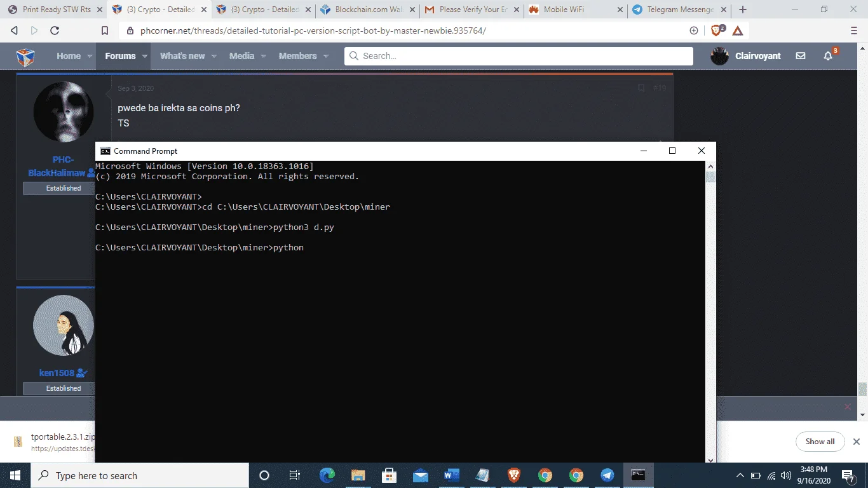Open forum alerts bell icon

[828, 56]
